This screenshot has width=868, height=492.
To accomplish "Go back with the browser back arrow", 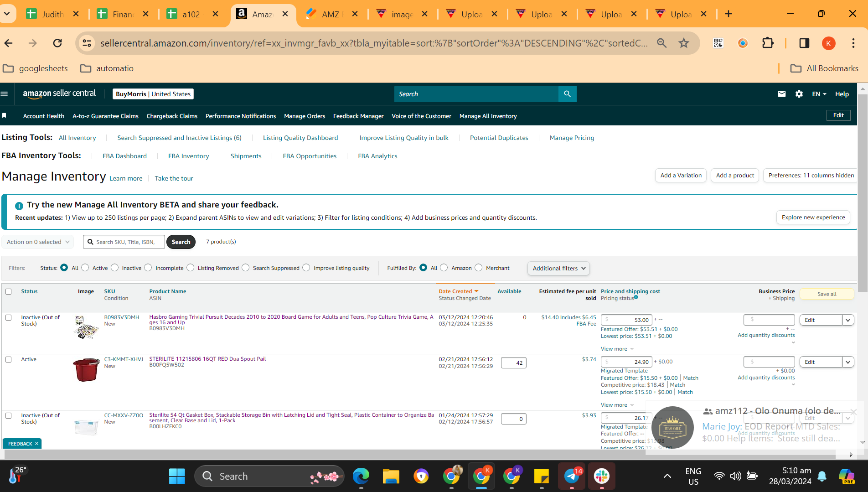I will click(9, 43).
